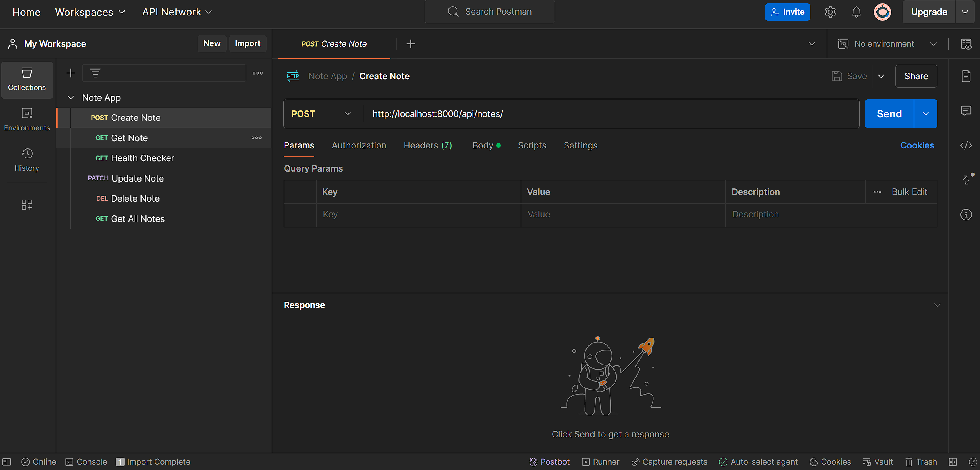
Task: Open query params column options dots
Action: coord(877,192)
